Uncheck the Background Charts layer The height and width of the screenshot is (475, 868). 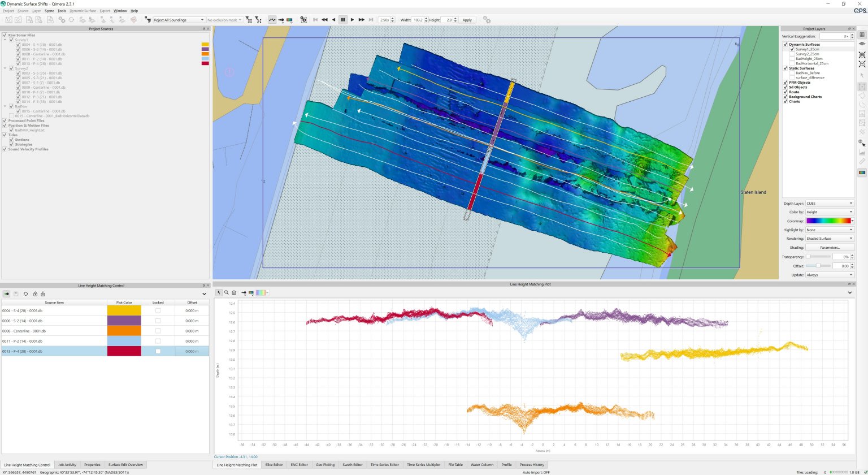coord(785,97)
